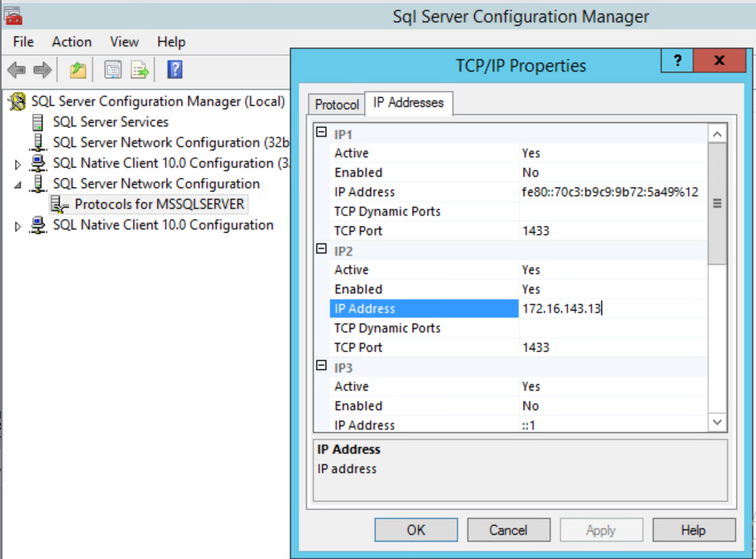Click the IP2 Enabled value Yes

[x=613, y=289]
